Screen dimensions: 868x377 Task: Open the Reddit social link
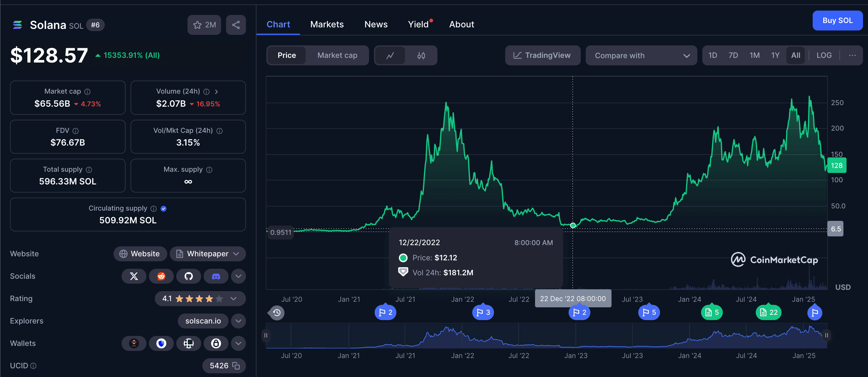pyautogui.click(x=161, y=276)
